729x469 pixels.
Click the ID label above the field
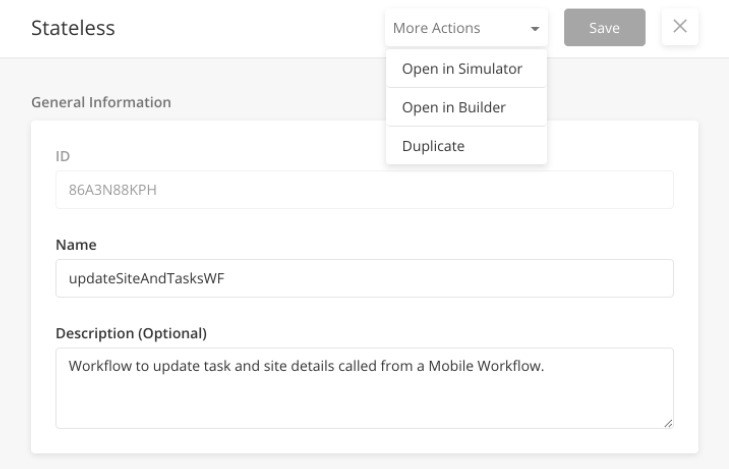(63, 156)
